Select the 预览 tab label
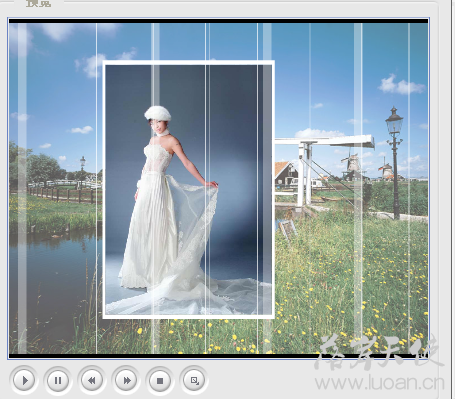The width and height of the screenshot is (455, 399). 39,3
